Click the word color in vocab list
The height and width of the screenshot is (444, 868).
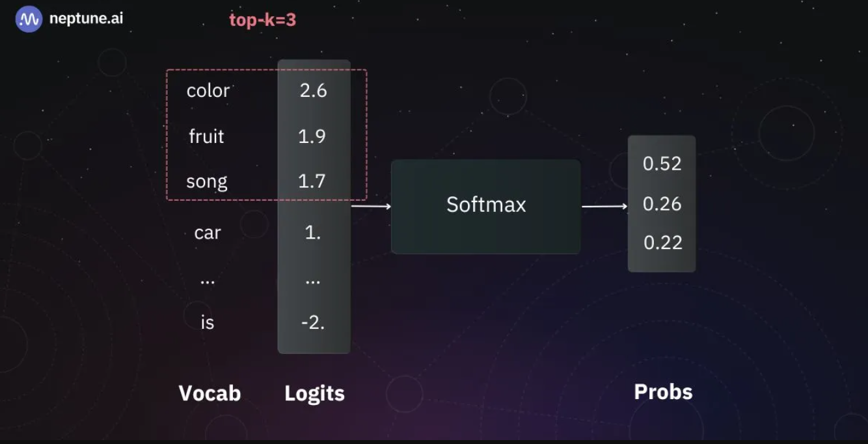click(208, 91)
